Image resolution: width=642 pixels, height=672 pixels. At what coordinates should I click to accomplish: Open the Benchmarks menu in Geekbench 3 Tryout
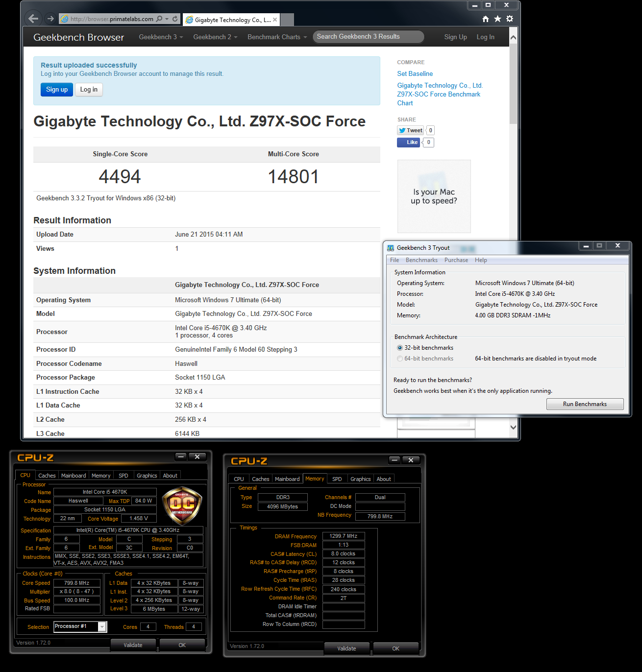(421, 260)
